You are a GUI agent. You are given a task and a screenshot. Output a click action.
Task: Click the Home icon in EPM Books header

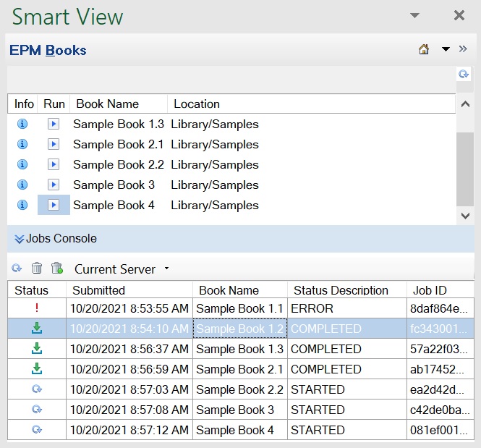click(x=424, y=50)
